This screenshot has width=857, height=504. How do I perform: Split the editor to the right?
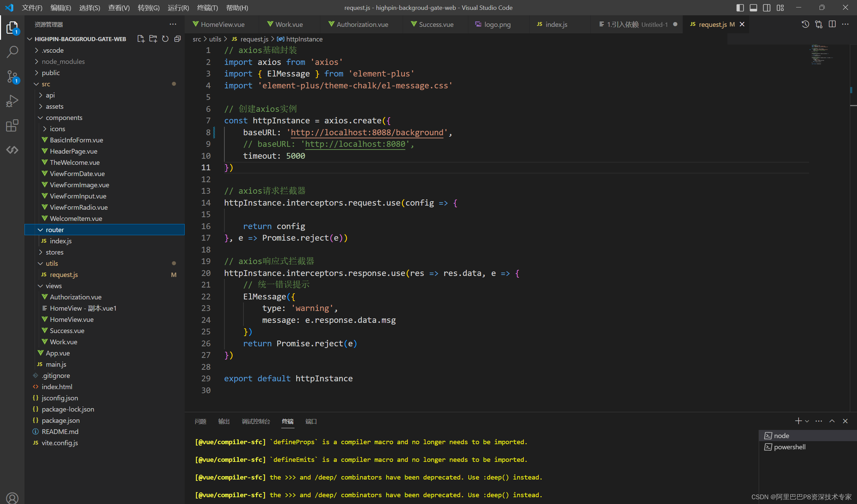(x=832, y=24)
